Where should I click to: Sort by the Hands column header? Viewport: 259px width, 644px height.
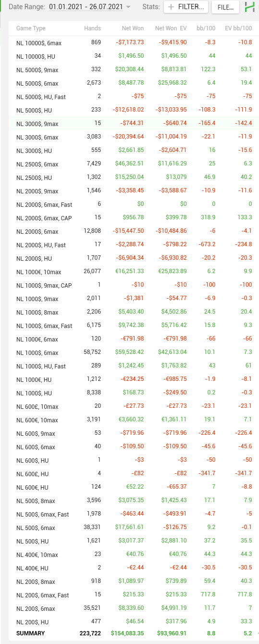coord(92,28)
